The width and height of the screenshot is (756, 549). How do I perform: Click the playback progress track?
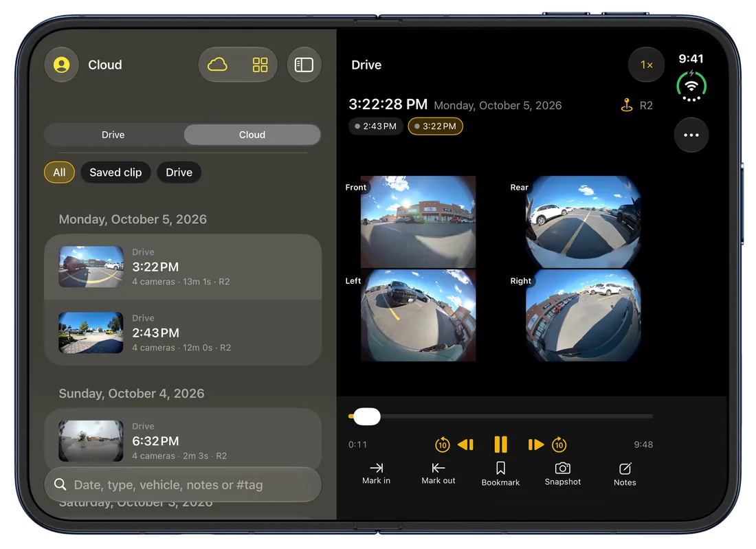click(x=501, y=416)
